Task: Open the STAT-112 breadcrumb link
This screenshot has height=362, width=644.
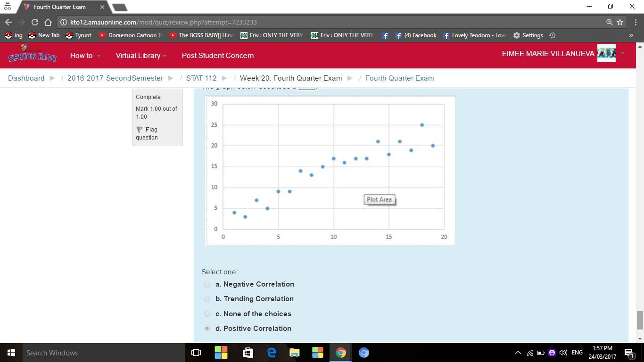Action: 201,78
